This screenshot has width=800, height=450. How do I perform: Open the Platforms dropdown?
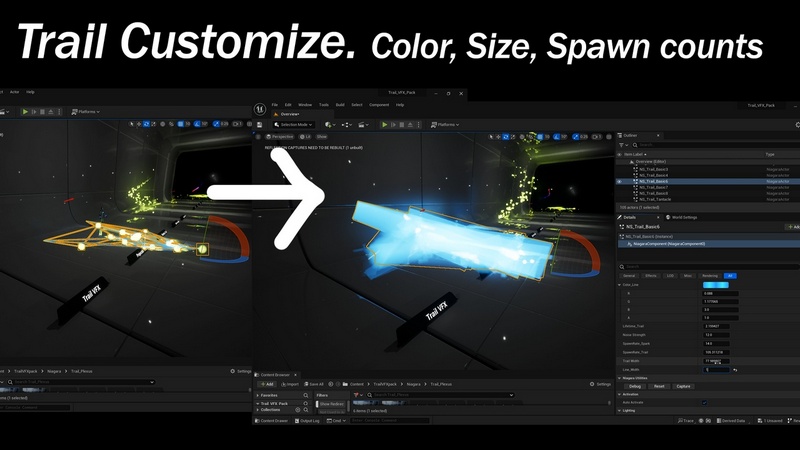click(x=446, y=125)
